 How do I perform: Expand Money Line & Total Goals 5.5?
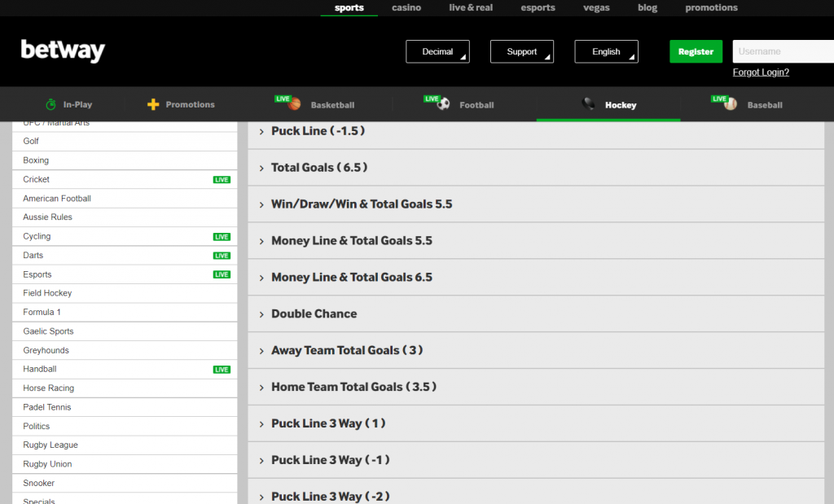(536, 241)
